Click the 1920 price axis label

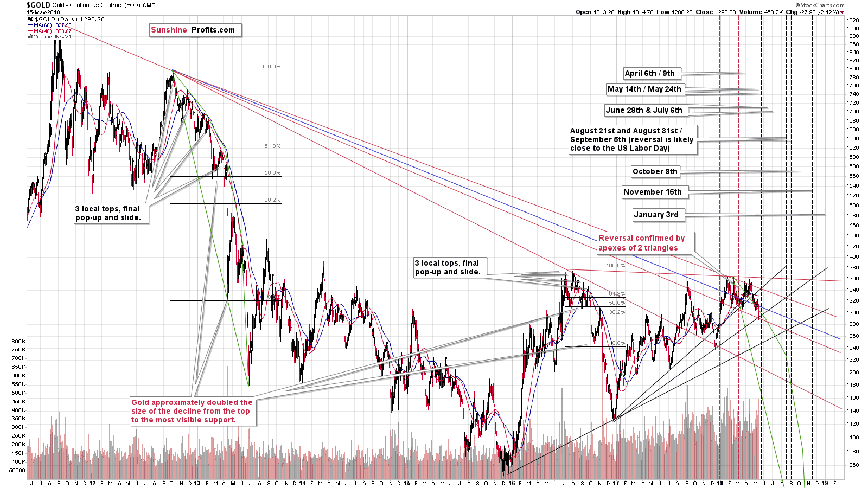coord(853,20)
